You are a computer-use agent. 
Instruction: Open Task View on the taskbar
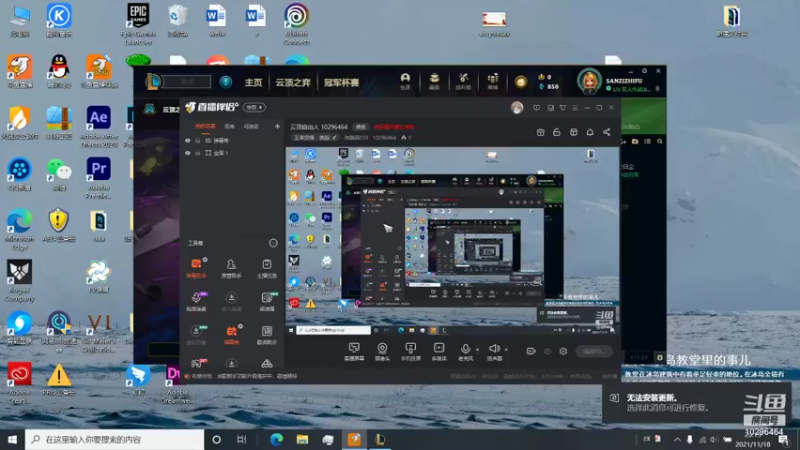point(242,439)
